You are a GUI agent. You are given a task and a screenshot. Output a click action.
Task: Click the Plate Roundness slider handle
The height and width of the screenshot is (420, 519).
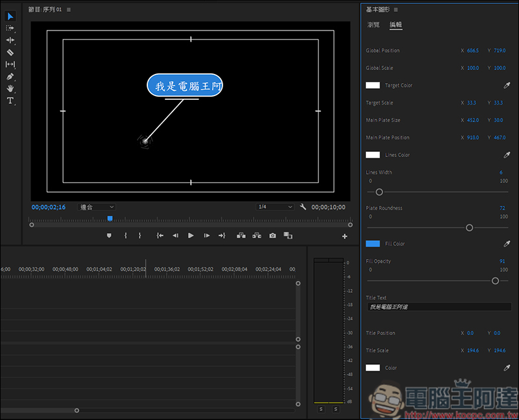(x=469, y=228)
